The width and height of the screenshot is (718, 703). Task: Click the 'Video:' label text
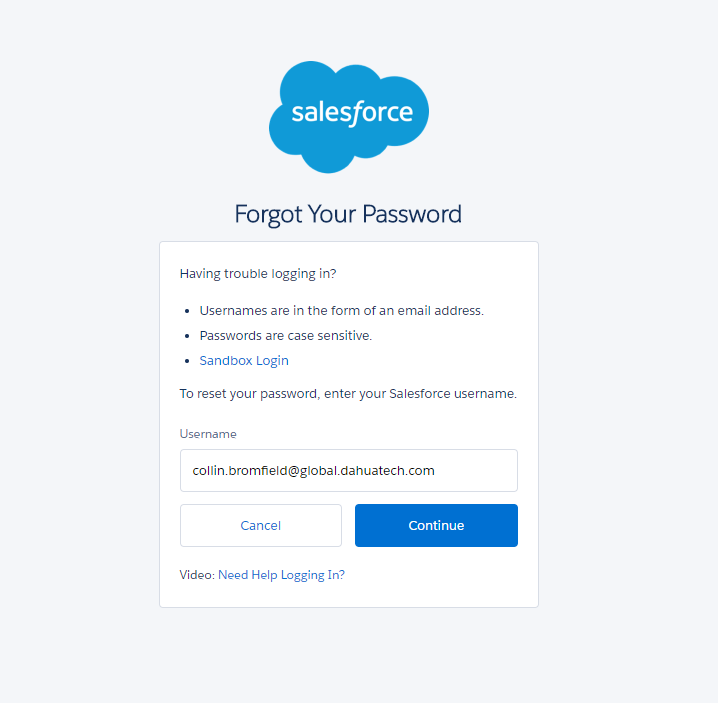[197, 575]
